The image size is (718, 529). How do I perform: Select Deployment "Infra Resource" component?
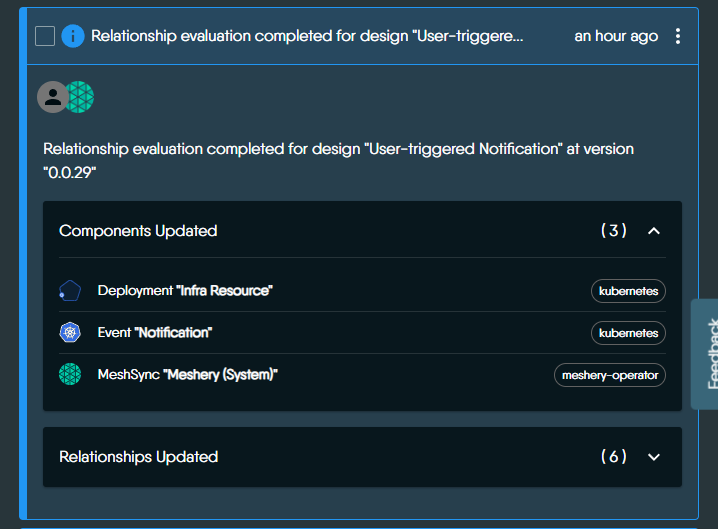[185, 291]
